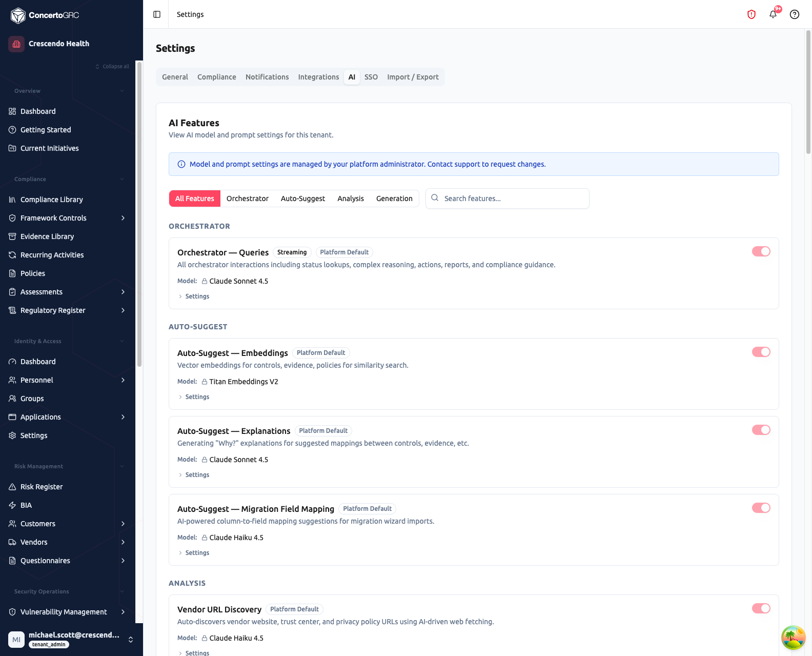Click lock icon beside Titan Embeddings V2
Screen dimensions: 812x656
205,382
